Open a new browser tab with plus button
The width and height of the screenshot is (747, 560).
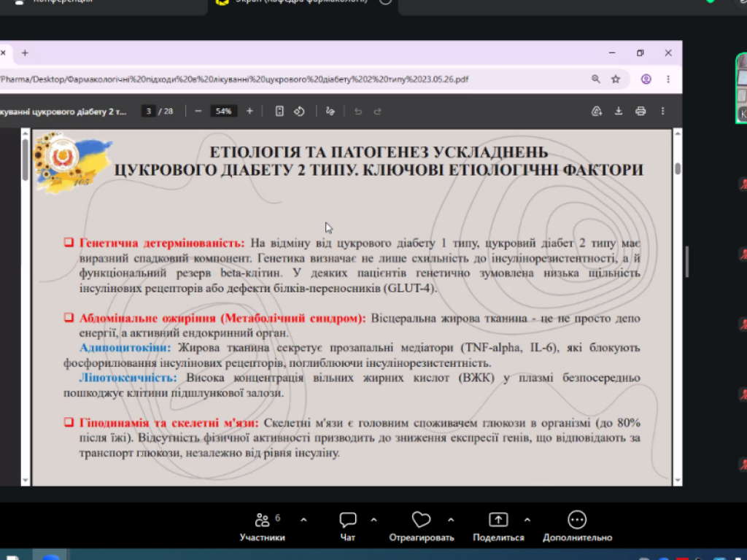25,52
